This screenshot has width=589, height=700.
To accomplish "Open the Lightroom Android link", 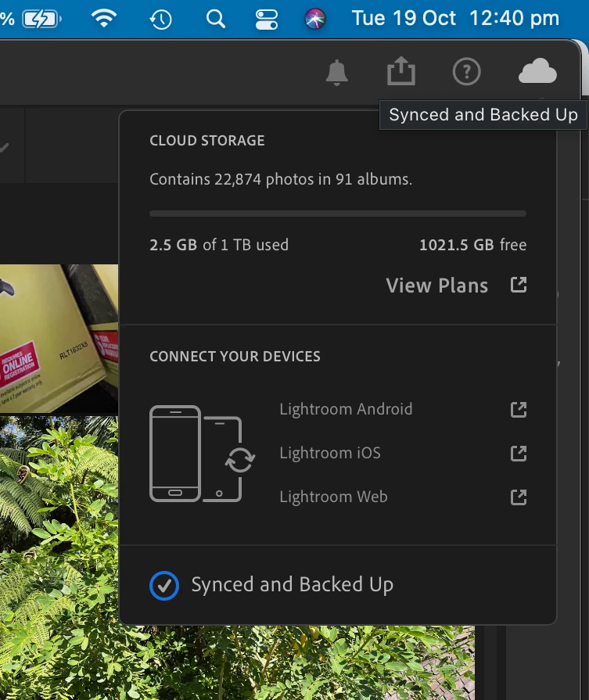I will (346, 409).
